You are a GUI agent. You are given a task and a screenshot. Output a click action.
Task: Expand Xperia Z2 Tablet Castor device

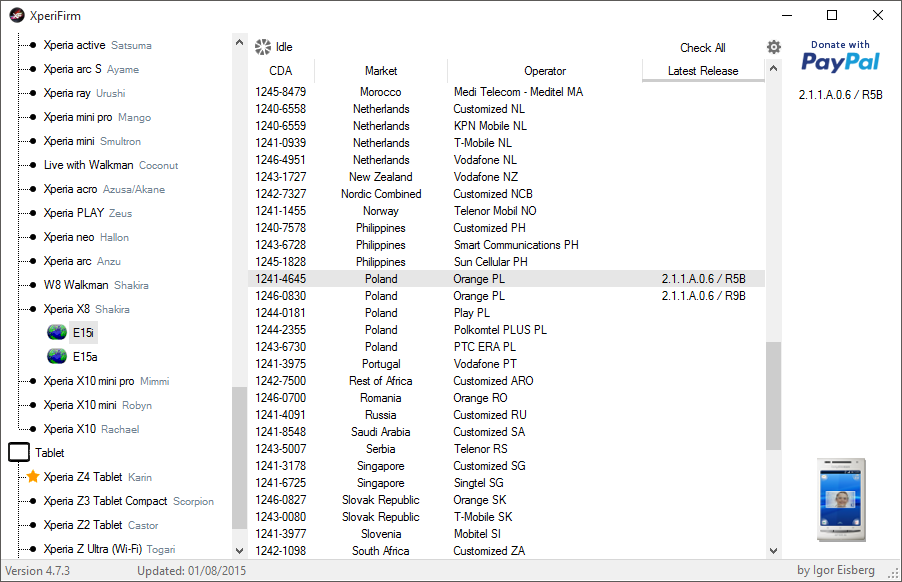click(x=101, y=525)
